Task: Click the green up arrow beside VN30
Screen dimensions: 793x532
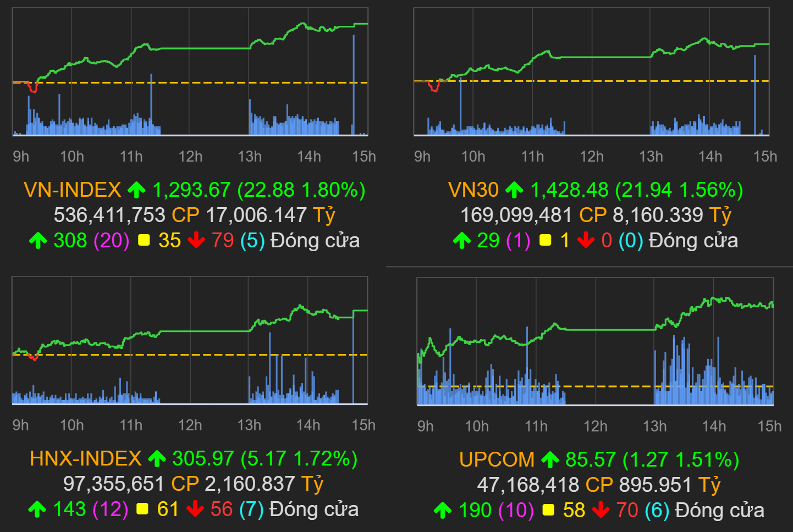Action: (514, 191)
